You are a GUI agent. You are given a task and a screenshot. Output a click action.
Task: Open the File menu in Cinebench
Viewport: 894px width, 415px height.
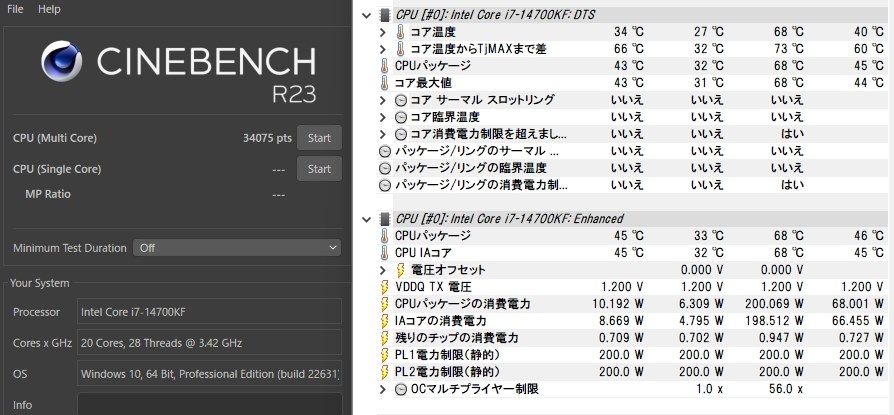15,9
